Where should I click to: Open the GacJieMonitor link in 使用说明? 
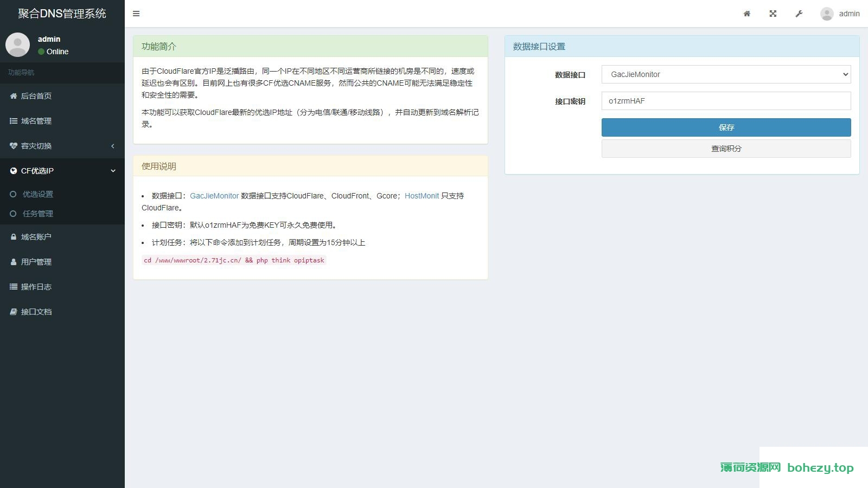pyautogui.click(x=214, y=196)
